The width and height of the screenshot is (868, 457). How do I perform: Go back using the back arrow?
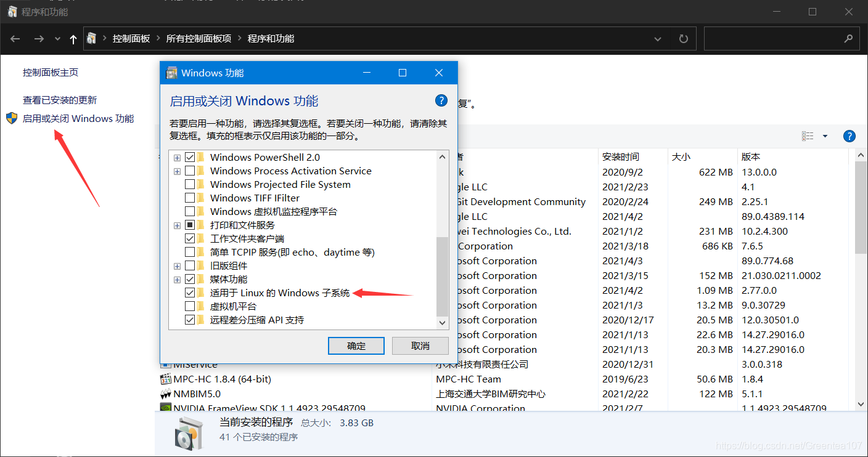pyautogui.click(x=16, y=39)
